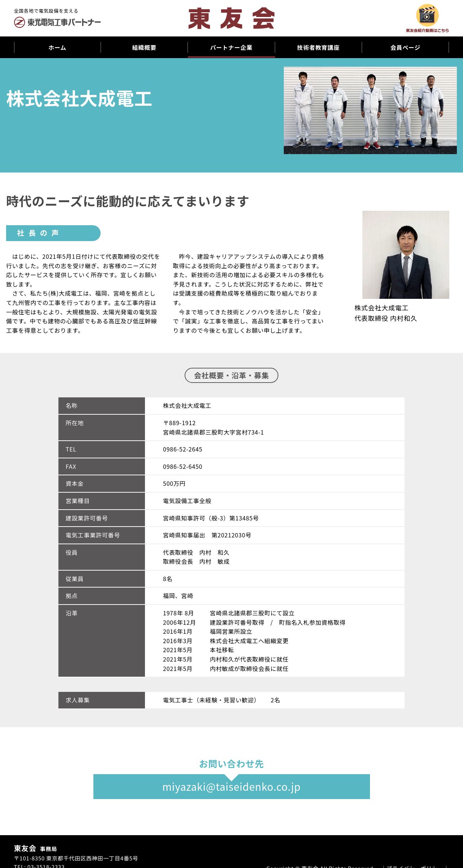Click the 社長の声 label
The width and height of the screenshot is (463, 868).
tap(53, 233)
